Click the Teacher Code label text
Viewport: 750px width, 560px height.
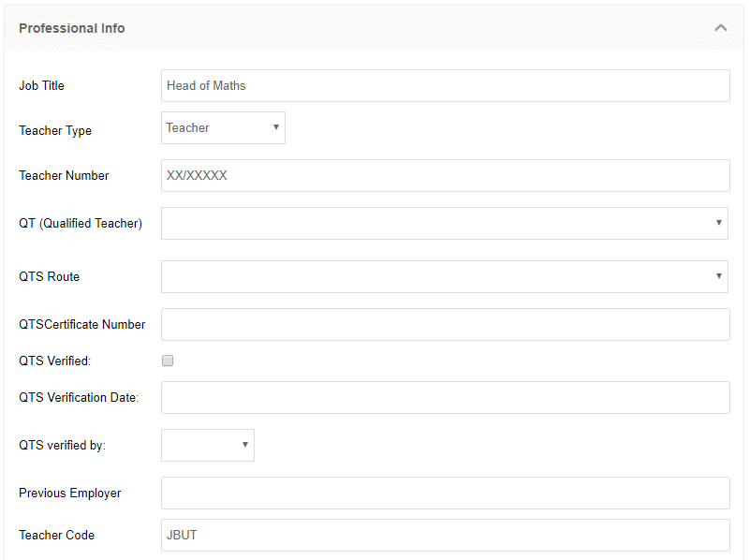point(56,535)
